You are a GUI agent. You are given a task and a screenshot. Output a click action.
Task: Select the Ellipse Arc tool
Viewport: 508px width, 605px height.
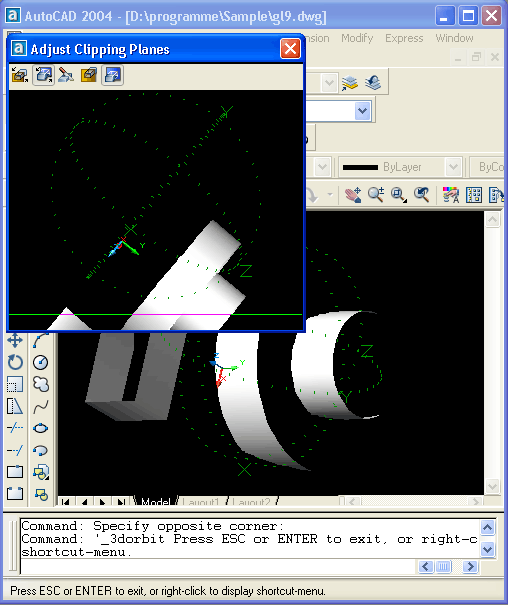coord(41,450)
